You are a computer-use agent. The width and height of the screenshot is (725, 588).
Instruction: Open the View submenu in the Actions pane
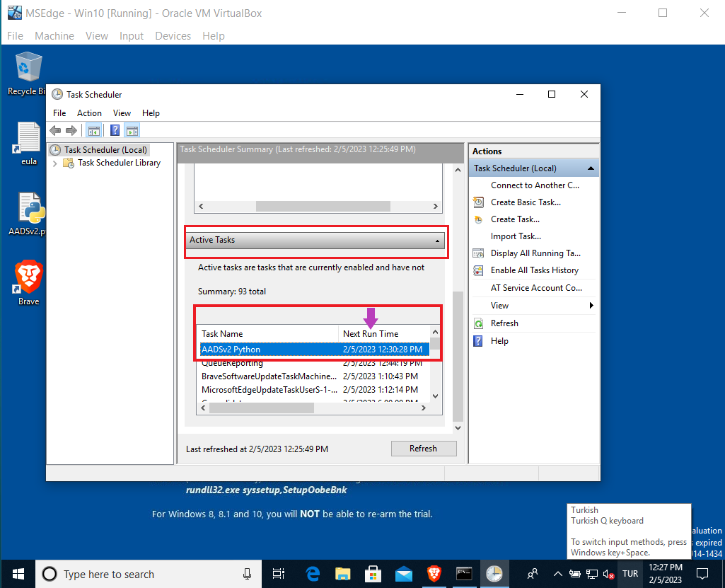499,306
